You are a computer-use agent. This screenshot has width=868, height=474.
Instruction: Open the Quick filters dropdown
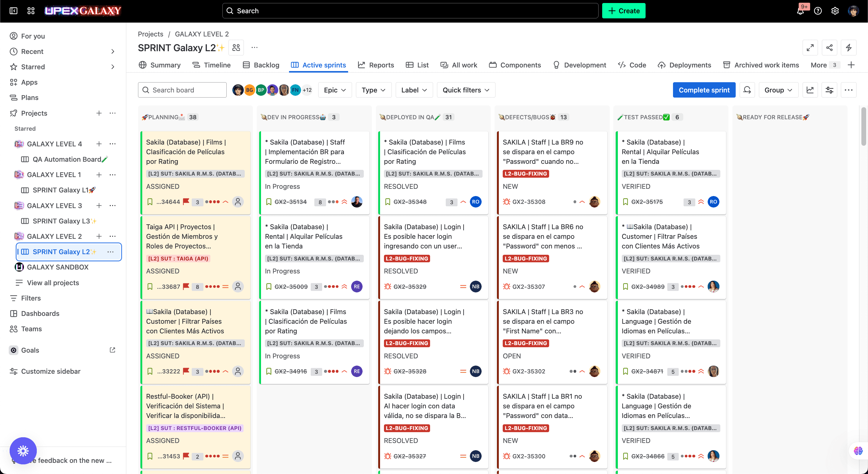(x=466, y=90)
